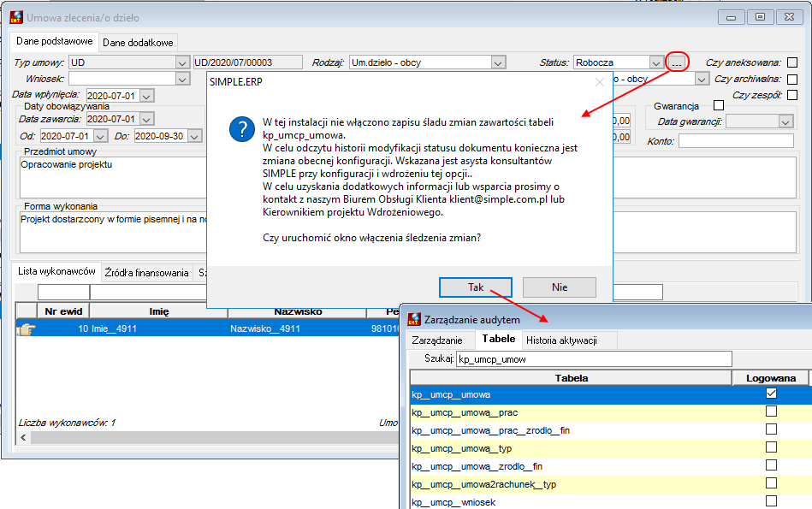Viewport: 812px width, 509px height.
Task: Select the Nazwisko__4911 cell
Action: [297, 328]
